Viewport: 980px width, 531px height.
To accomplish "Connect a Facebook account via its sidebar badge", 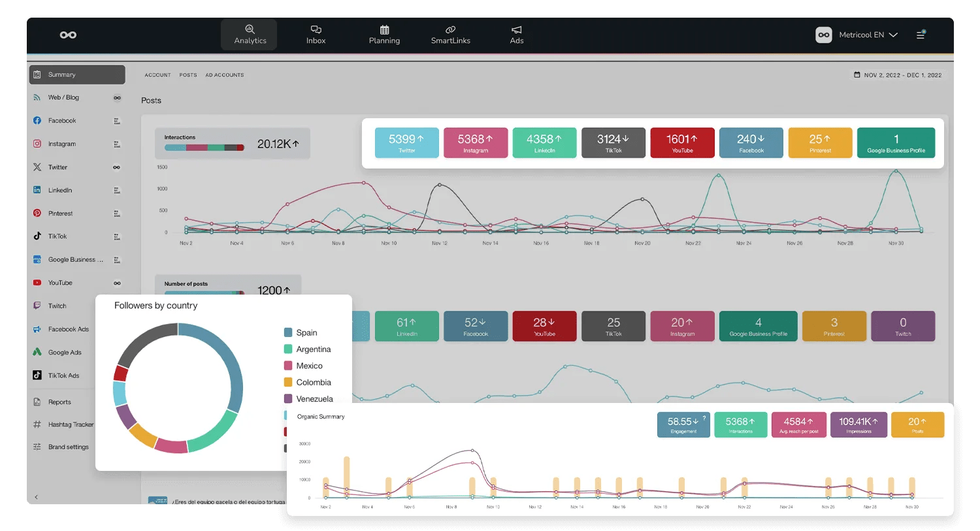I will (x=118, y=120).
